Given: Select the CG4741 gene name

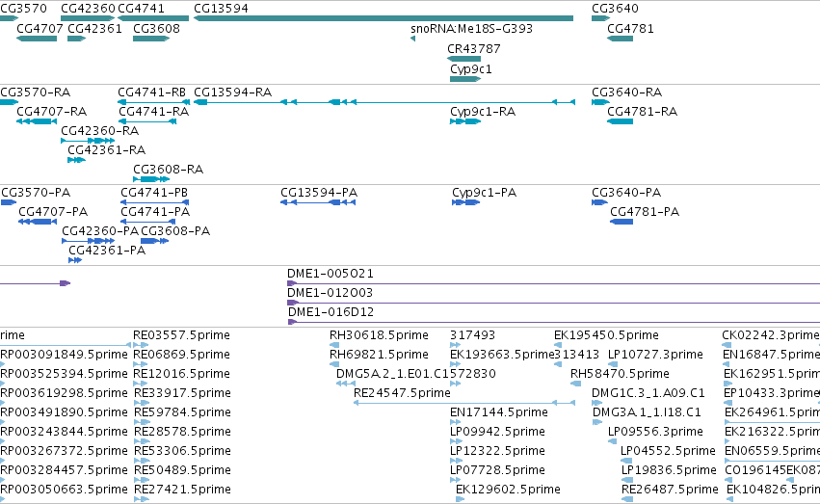Looking at the screenshot, I should click(142, 9).
